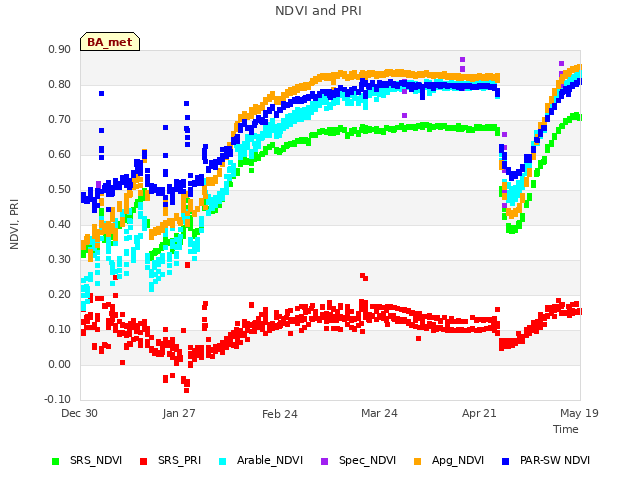Select the SRS_PRI legend label
This screenshot has height=480, width=640.
(x=180, y=460)
